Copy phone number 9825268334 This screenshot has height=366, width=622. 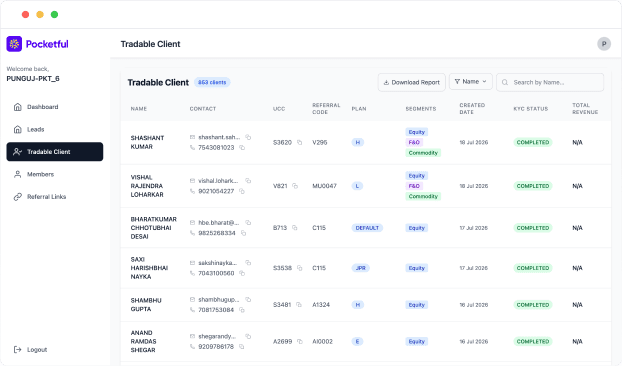[x=243, y=233]
